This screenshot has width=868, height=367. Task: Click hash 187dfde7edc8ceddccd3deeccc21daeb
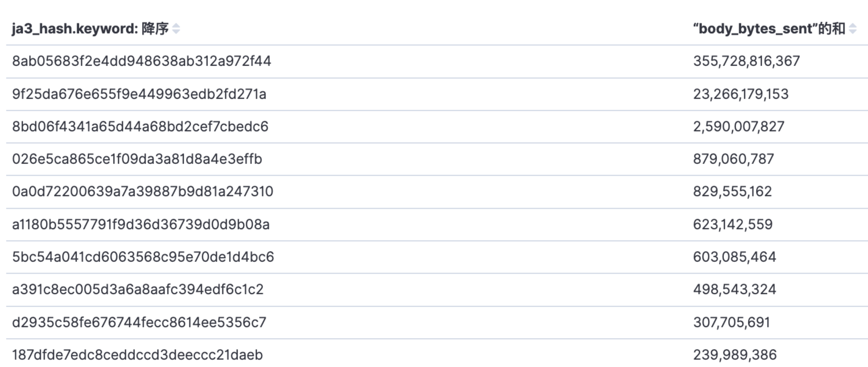tap(137, 355)
